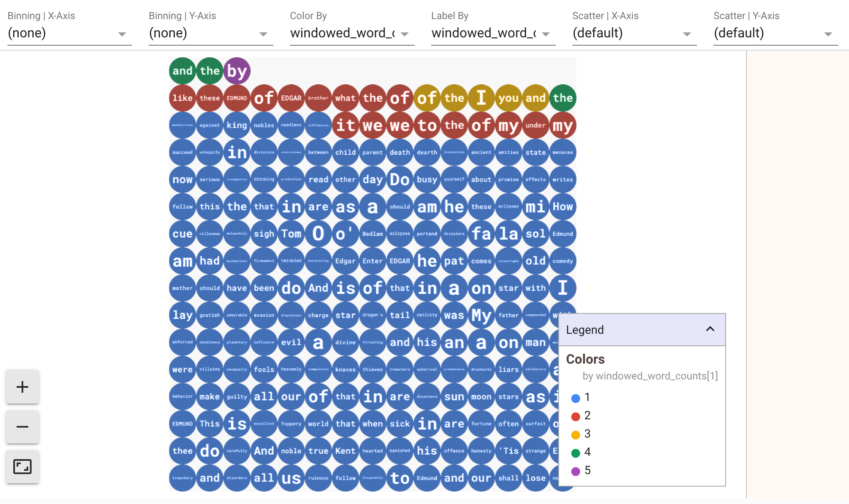The height and width of the screenshot is (504, 849).
Task: Collapse the Legend panel
Action: click(x=710, y=329)
